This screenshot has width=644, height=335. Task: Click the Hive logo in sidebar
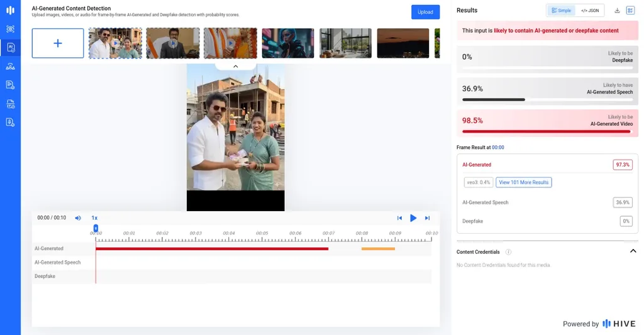click(10, 10)
